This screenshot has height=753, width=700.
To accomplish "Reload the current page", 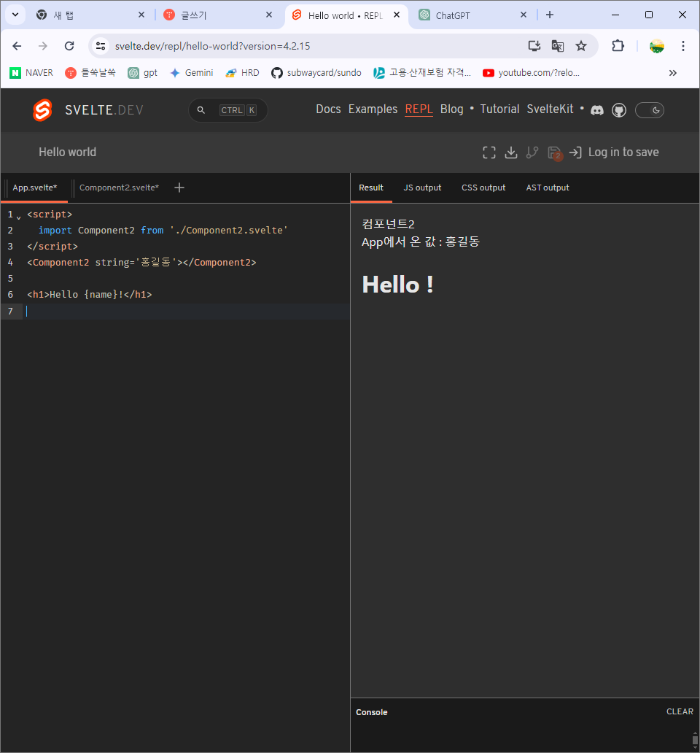I will (69, 46).
